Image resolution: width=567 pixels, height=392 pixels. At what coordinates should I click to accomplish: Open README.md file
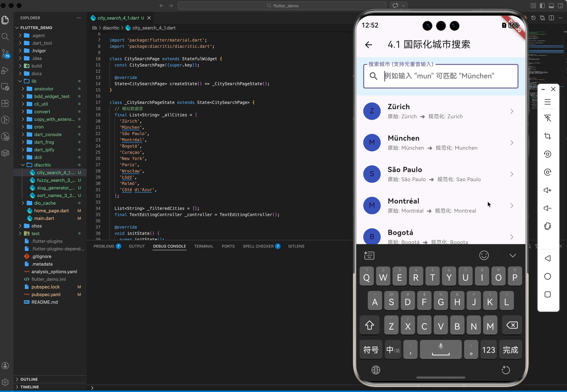[x=50, y=302]
